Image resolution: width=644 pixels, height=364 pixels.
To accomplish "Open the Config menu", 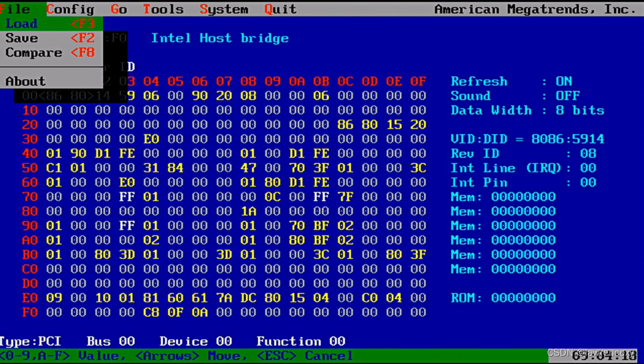I will [x=70, y=9].
